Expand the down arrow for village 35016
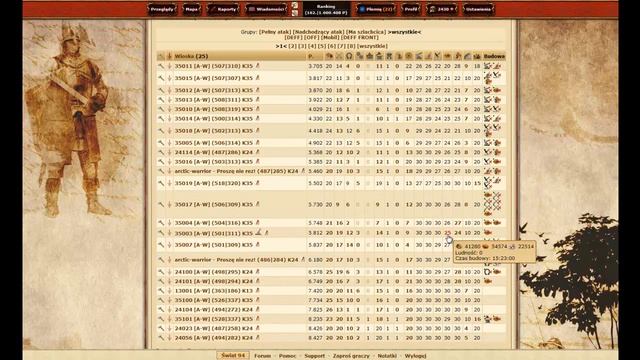 169,162
